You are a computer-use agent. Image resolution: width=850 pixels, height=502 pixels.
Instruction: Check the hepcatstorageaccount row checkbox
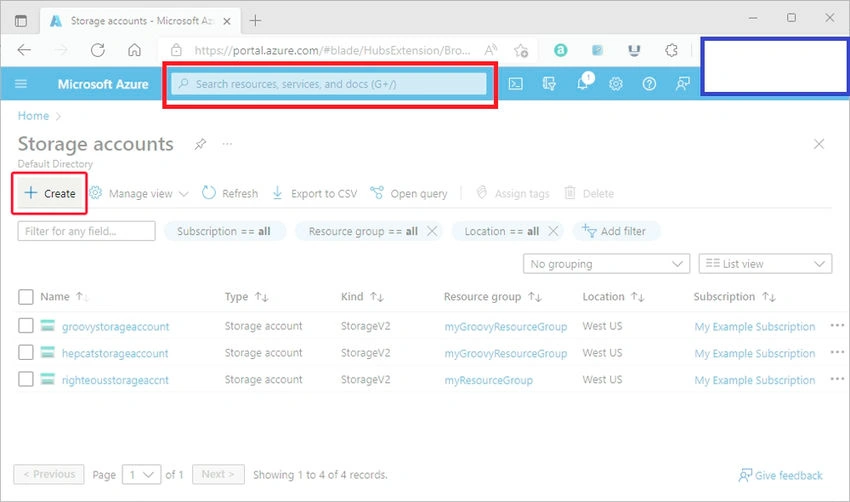coord(25,352)
